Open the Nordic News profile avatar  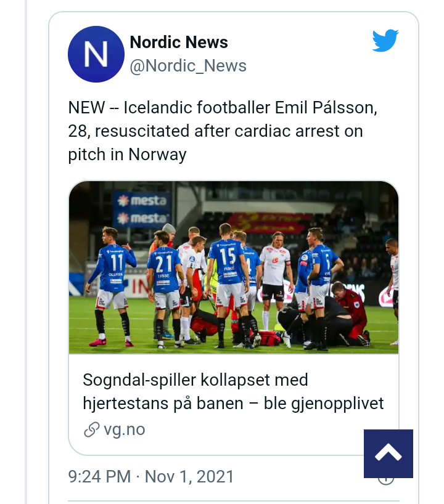(x=96, y=54)
